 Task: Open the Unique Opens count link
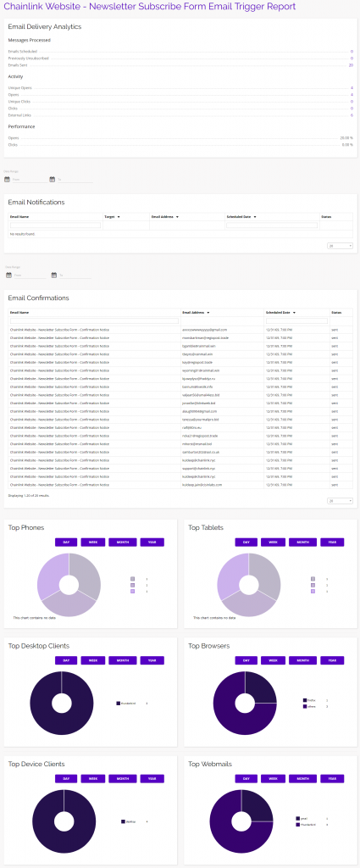352,88
